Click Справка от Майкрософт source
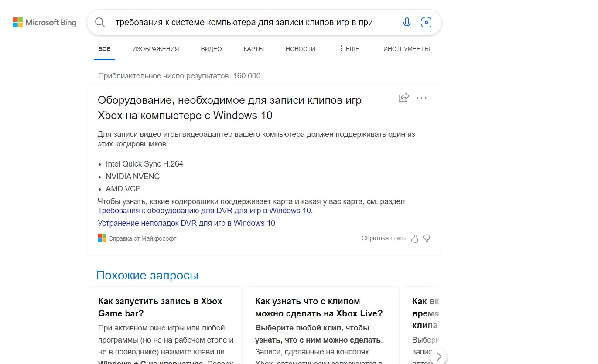 [x=142, y=238]
